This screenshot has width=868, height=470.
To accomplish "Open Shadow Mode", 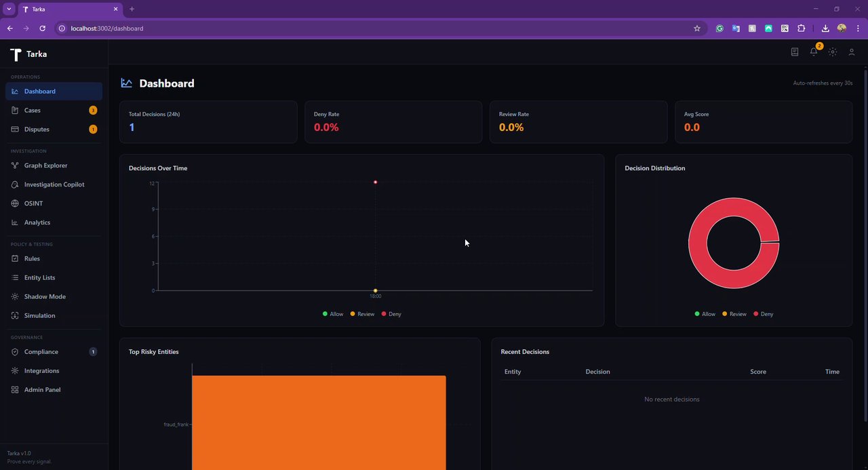I will [x=54, y=296].
